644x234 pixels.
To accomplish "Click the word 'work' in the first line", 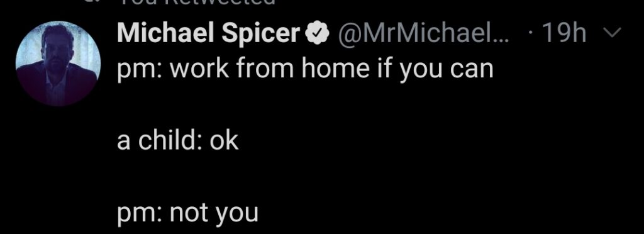I will click(199, 68).
